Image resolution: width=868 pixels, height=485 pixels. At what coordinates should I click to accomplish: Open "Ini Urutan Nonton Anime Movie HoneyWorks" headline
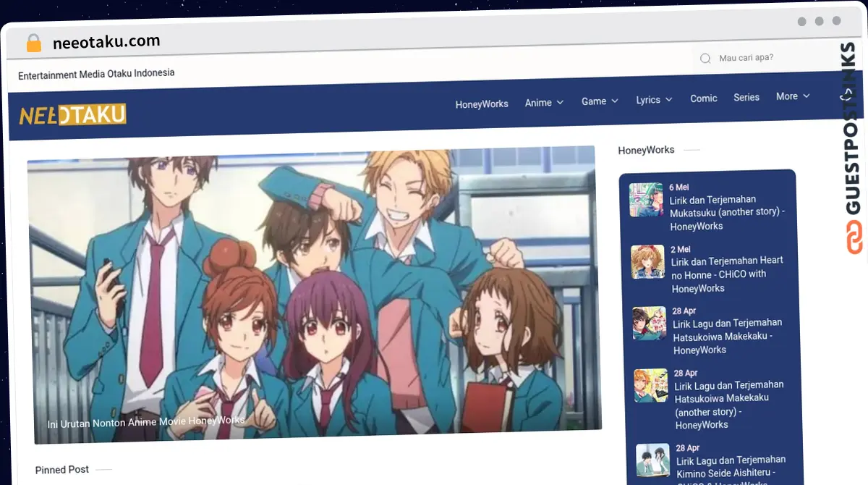tap(146, 421)
